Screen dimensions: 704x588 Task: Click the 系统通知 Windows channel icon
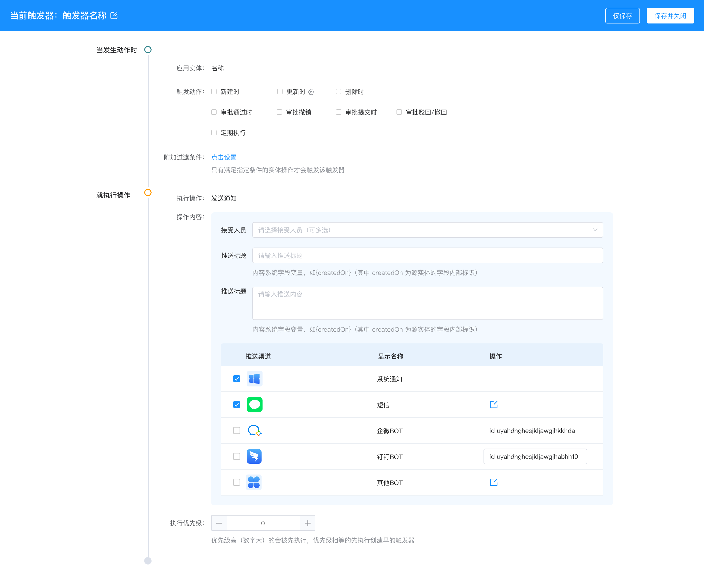[x=254, y=379]
